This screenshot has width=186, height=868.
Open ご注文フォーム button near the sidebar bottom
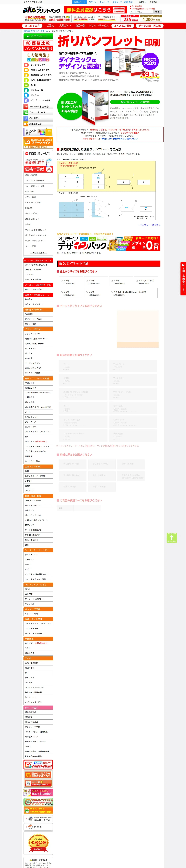[38, 819]
